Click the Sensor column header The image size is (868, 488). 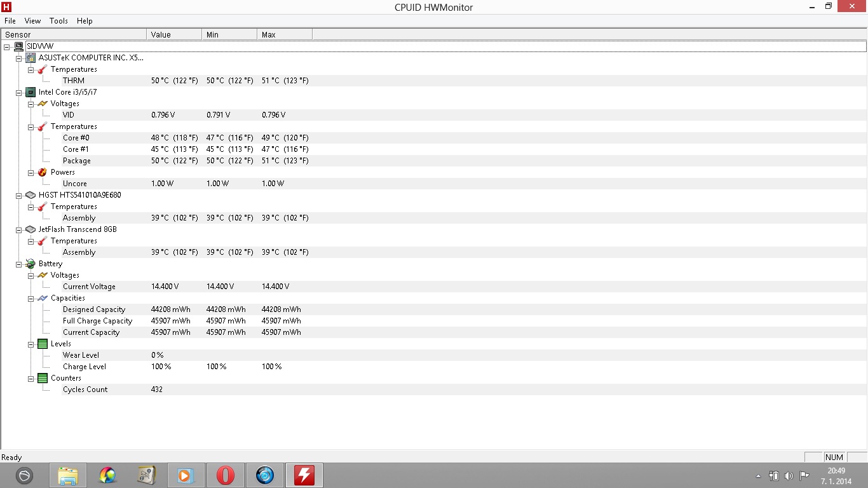coord(74,34)
